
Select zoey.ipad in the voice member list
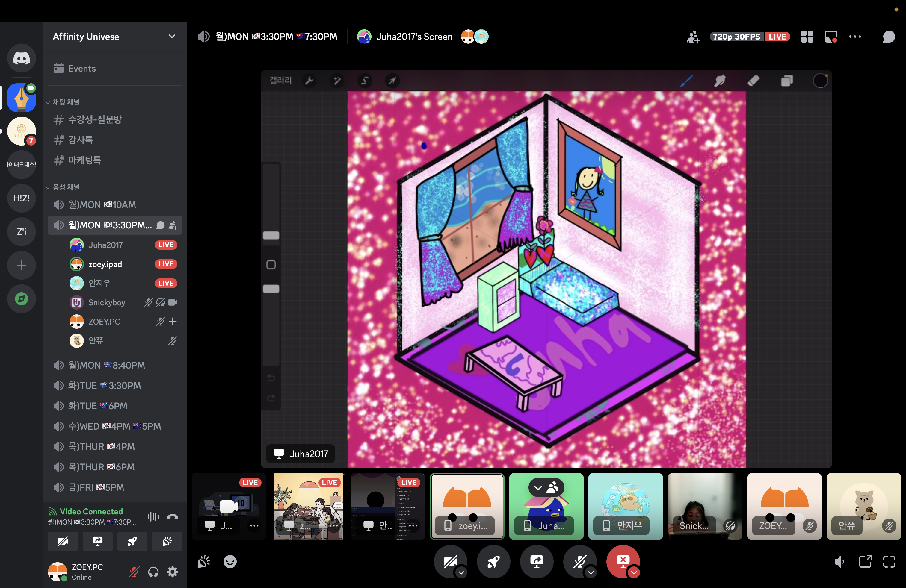click(123, 264)
